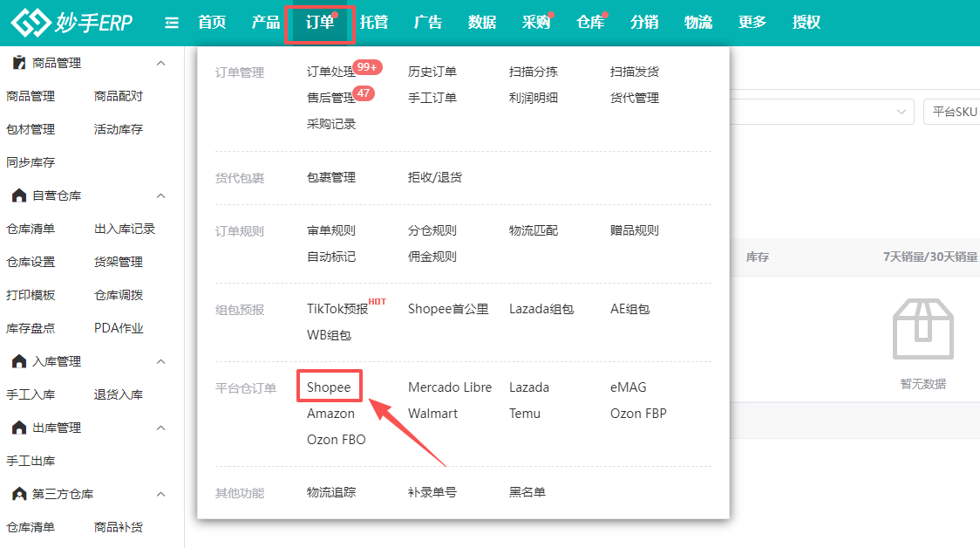This screenshot has height=548, width=980.
Task: Open the 首页 top menu
Action: pyautogui.click(x=212, y=23)
